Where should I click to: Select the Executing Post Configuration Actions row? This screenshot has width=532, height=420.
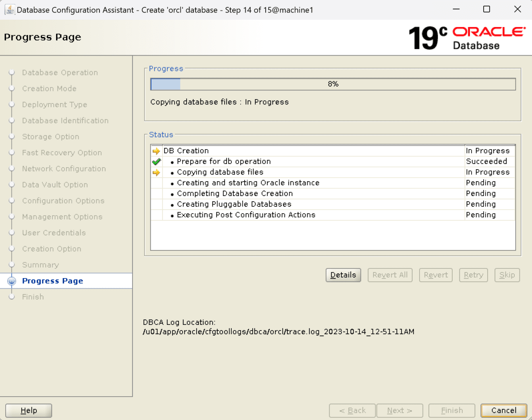(246, 215)
